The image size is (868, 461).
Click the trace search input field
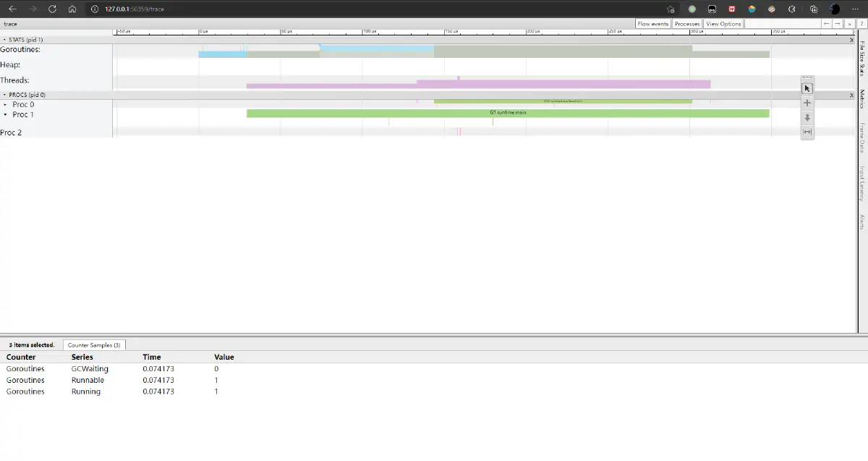(782, 24)
